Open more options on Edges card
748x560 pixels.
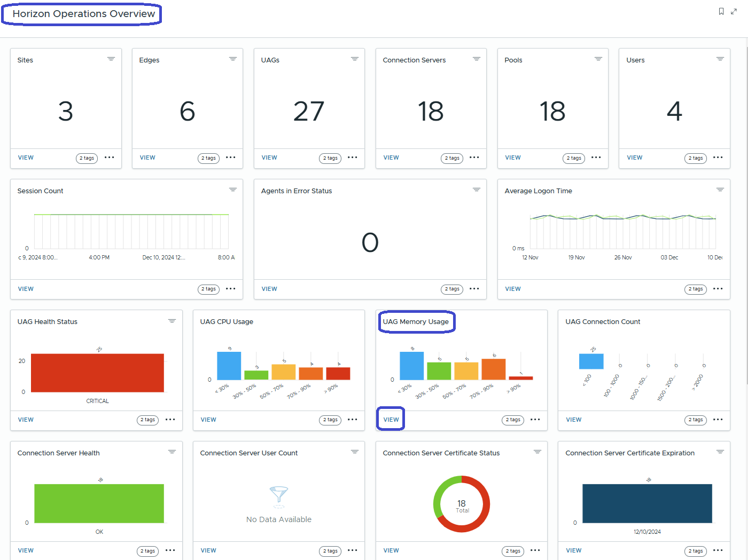click(x=231, y=157)
